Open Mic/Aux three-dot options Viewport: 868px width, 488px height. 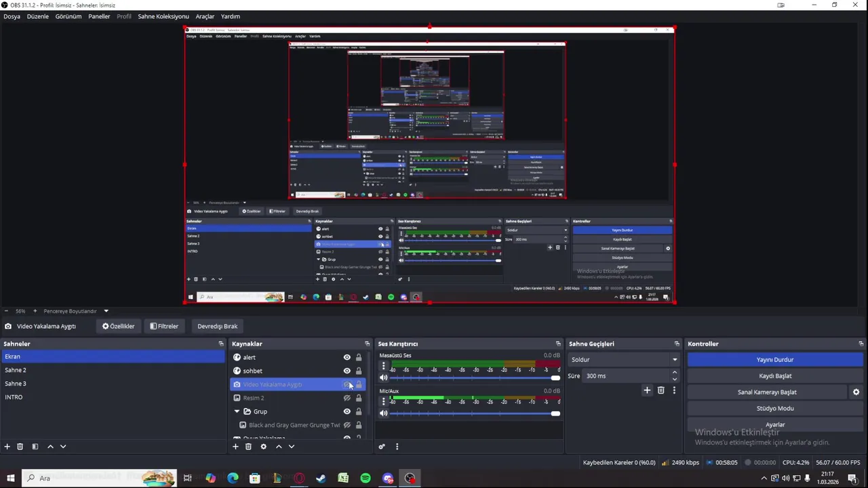point(383,401)
